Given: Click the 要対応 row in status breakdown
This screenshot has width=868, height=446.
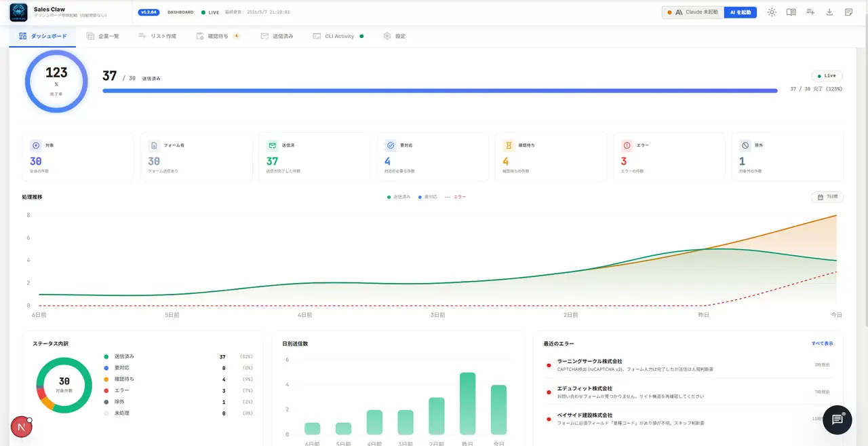Looking at the screenshot, I should pyautogui.click(x=178, y=368).
